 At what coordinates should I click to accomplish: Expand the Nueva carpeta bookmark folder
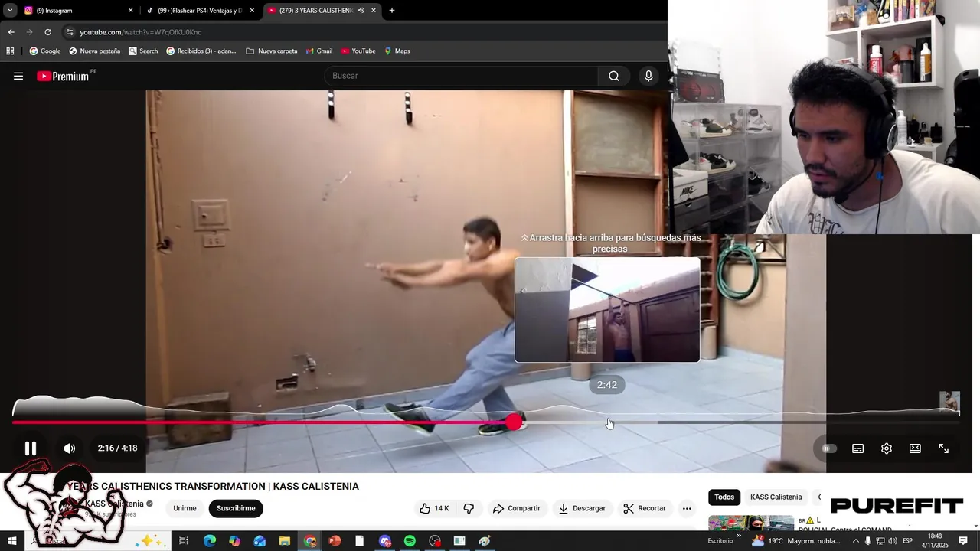[x=272, y=51]
